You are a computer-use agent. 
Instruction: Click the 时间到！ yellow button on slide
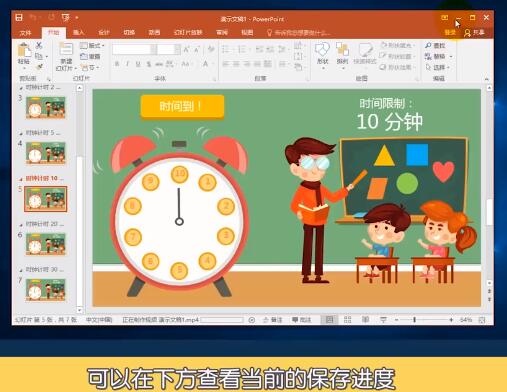[182, 106]
